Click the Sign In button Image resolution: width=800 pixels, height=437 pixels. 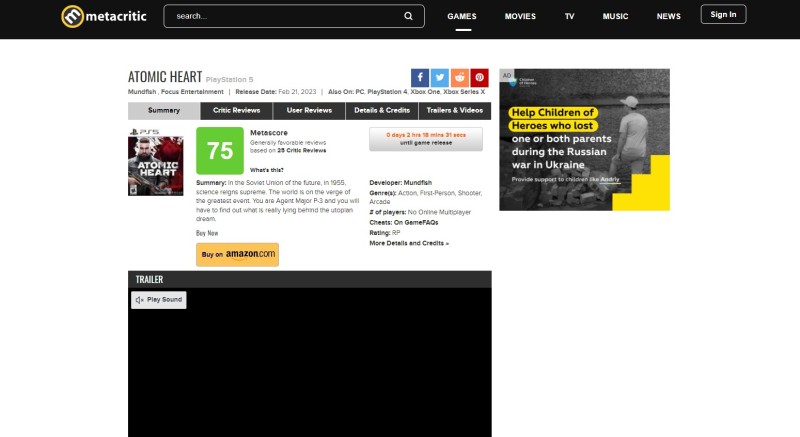pos(723,14)
